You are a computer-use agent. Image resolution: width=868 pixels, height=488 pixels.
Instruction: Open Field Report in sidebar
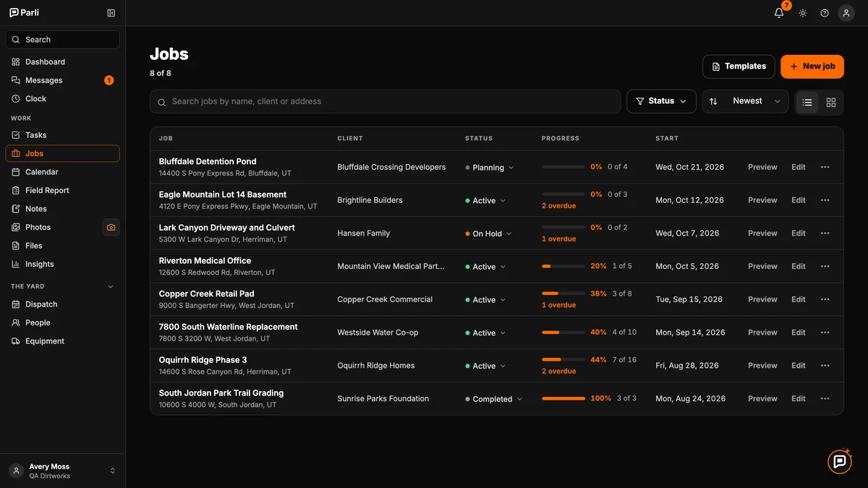[62, 190]
